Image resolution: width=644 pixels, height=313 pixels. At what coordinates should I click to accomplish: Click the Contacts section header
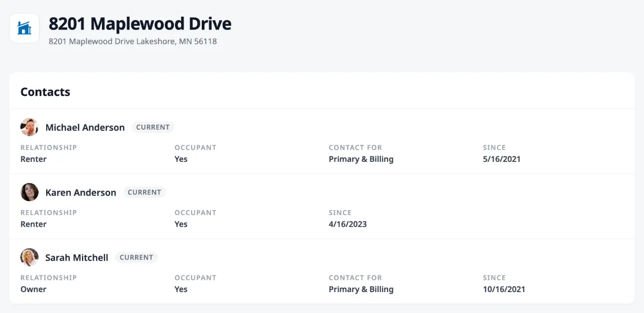pyautogui.click(x=45, y=92)
